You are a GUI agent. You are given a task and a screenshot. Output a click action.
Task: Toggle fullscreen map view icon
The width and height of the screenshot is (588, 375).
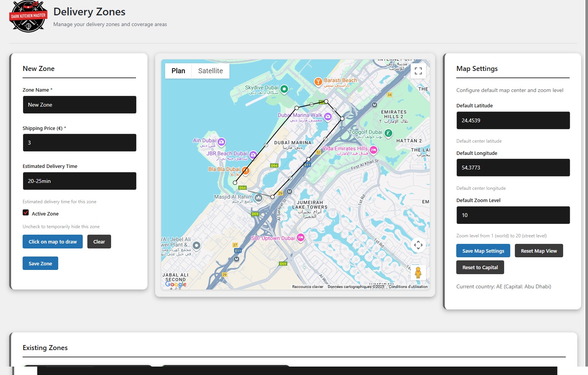click(418, 71)
